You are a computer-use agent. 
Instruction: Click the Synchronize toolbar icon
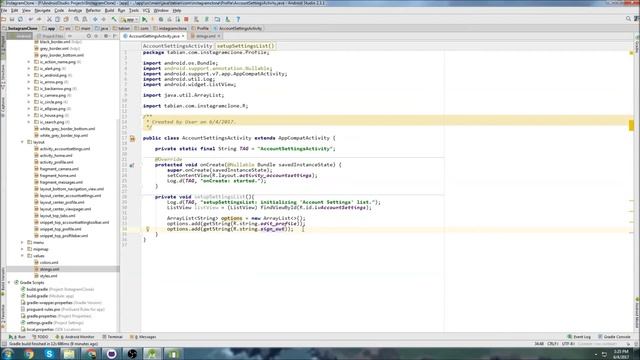point(20,19)
